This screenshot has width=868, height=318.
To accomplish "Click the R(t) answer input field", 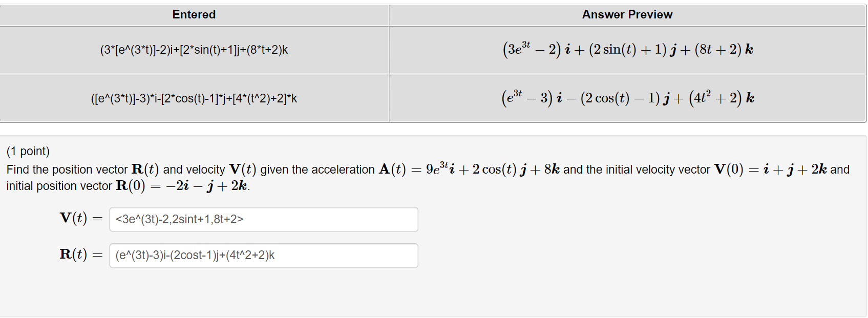I will [x=263, y=255].
